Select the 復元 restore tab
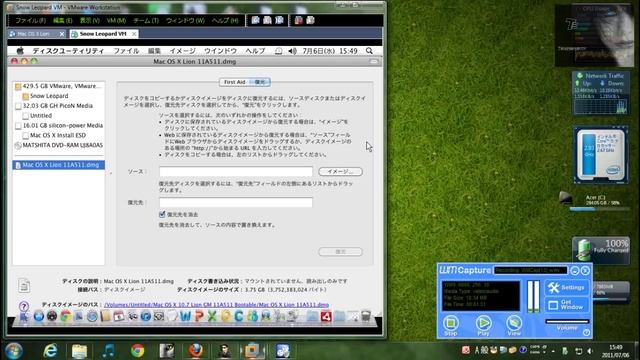The width and height of the screenshot is (640, 360). [260, 82]
